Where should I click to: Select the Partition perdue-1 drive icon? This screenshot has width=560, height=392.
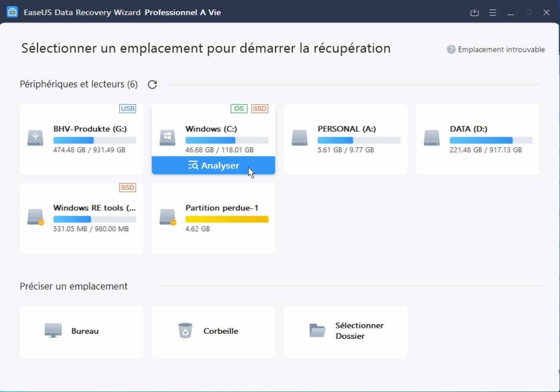point(168,217)
